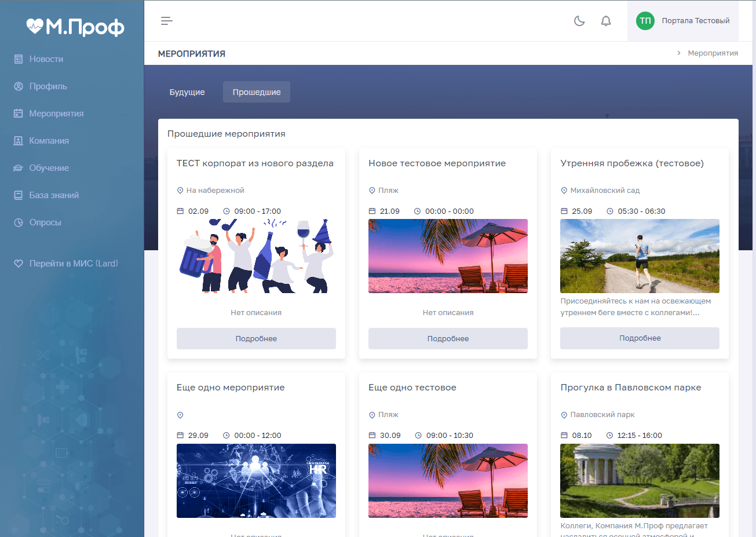
Task: Open the Портала Тестовый profile dropdown
Action: [695, 20]
